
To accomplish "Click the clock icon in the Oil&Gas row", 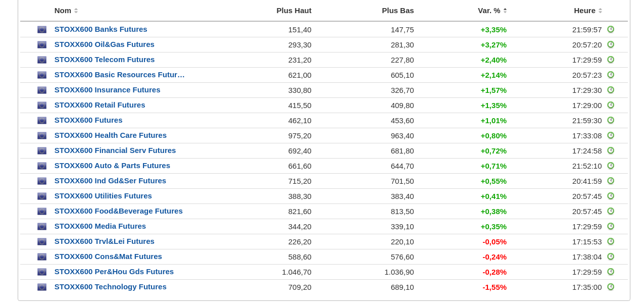I will [x=611, y=44].
